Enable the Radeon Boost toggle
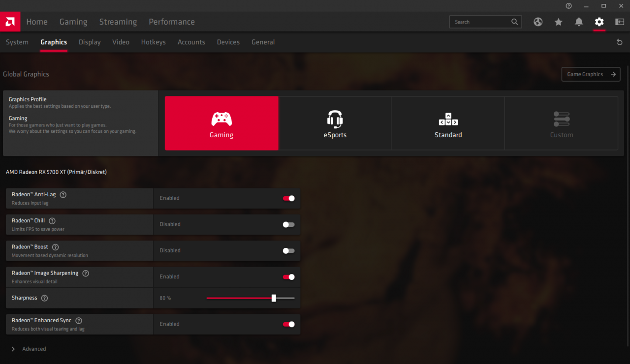The image size is (630, 364). click(x=288, y=250)
